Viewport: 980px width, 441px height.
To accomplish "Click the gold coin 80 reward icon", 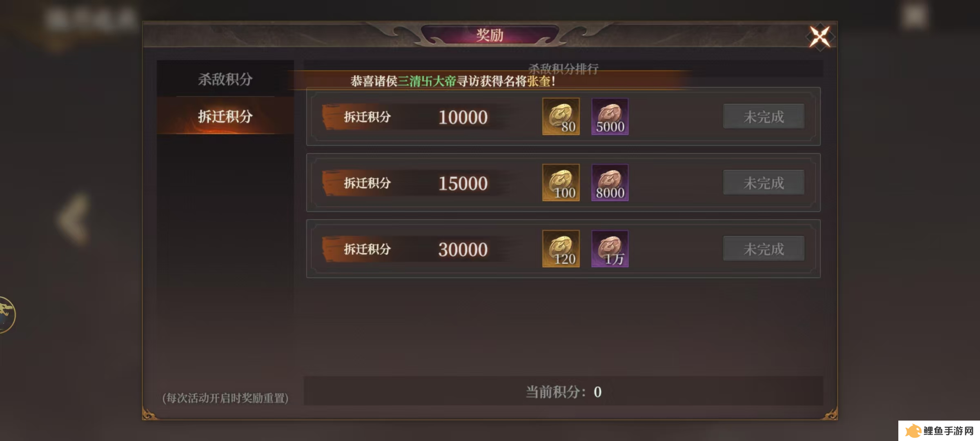I will coord(561,116).
